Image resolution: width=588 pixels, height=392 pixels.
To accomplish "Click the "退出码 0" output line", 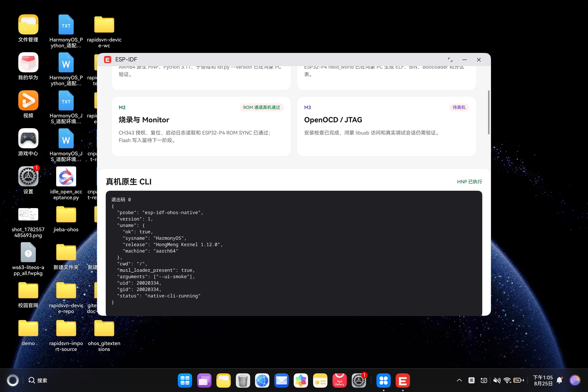I will tap(121, 200).
